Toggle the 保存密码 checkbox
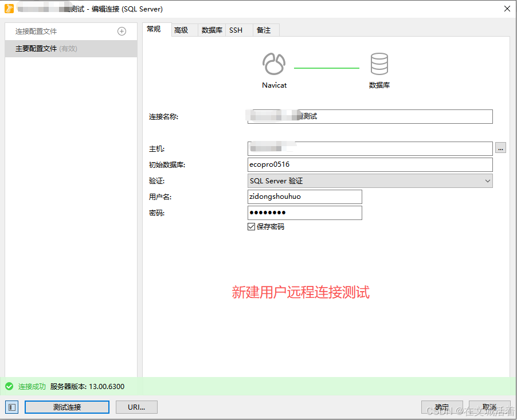 (x=251, y=227)
